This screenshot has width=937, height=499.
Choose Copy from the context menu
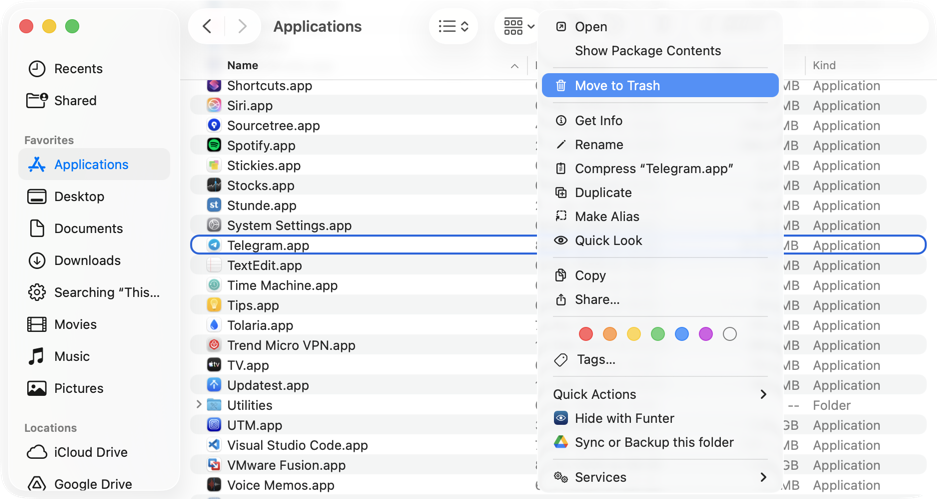point(660,275)
